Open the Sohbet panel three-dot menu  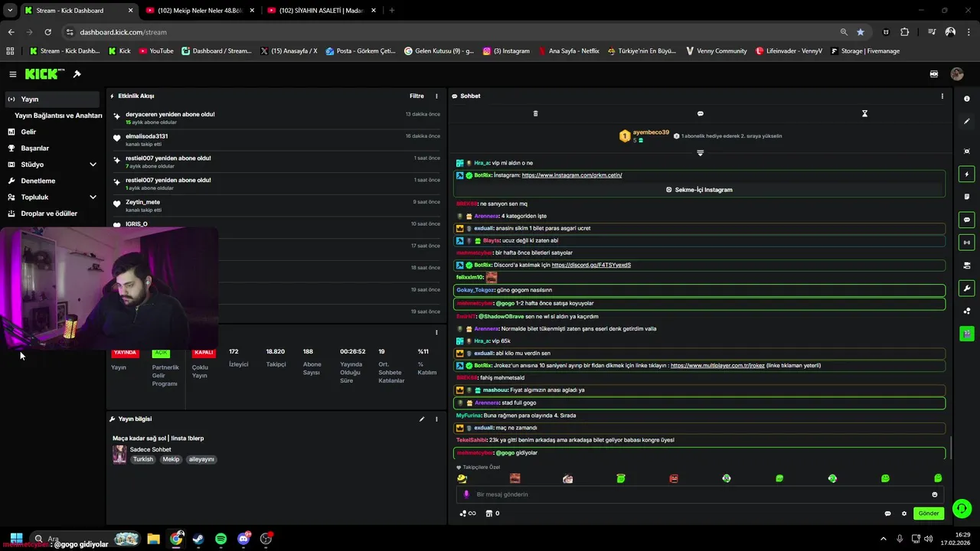(942, 96)
